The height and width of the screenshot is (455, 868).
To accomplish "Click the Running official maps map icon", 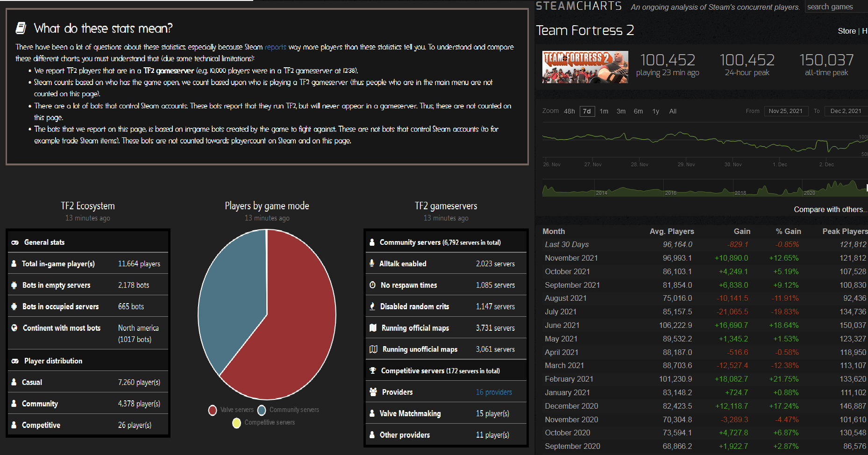I will pyautogui.click(x=373, y=328).
